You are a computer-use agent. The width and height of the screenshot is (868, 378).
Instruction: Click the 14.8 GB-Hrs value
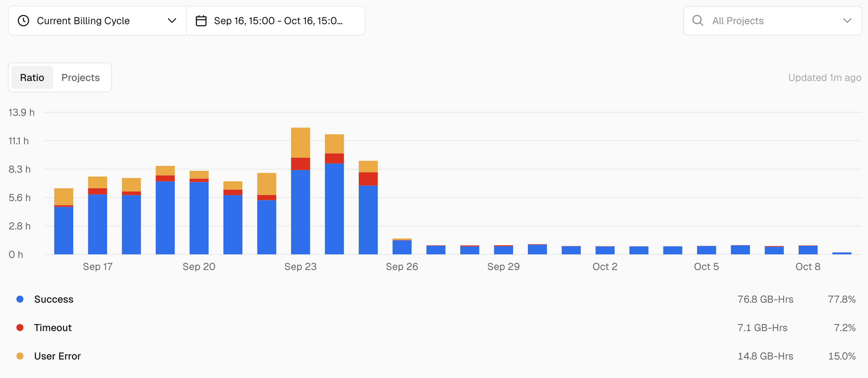point(765,356)
